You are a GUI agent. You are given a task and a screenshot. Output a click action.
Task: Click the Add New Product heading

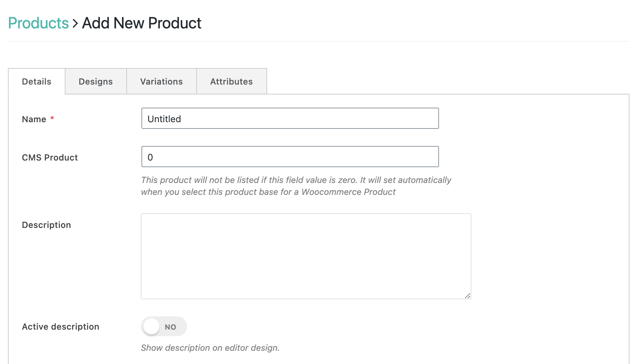pos(141,23)
